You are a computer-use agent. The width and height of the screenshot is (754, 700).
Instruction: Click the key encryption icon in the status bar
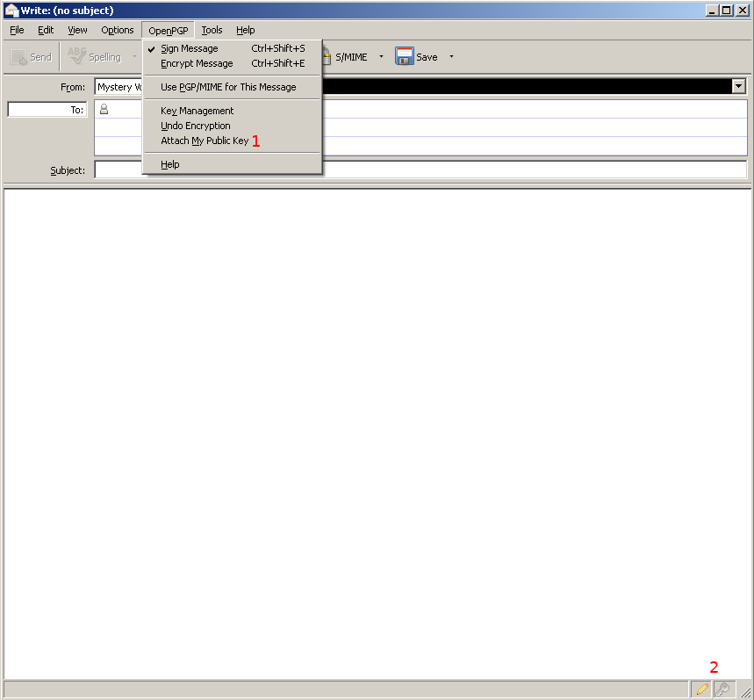[x=722, y=689]
